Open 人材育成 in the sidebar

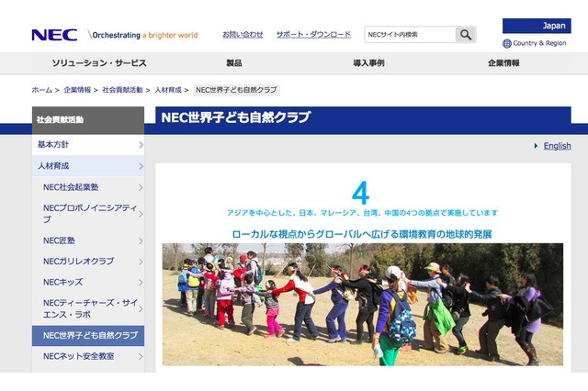(x=88, y=166)
